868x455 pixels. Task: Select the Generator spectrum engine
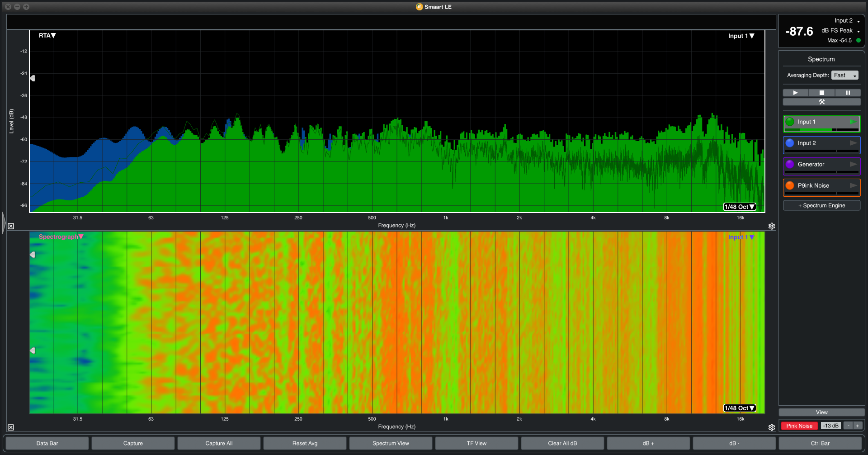click(x=821, y=166)
